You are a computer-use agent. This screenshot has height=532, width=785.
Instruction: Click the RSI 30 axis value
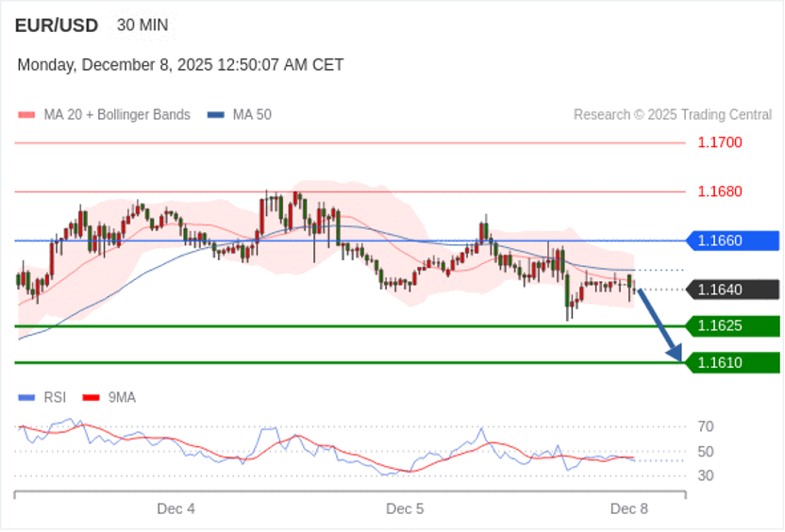coord(706,475)
